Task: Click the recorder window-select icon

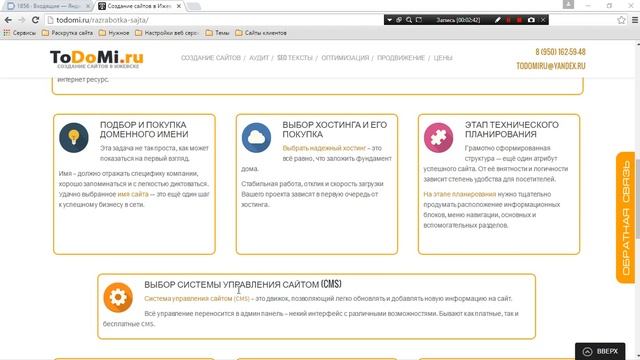Action: pos(399,20)
